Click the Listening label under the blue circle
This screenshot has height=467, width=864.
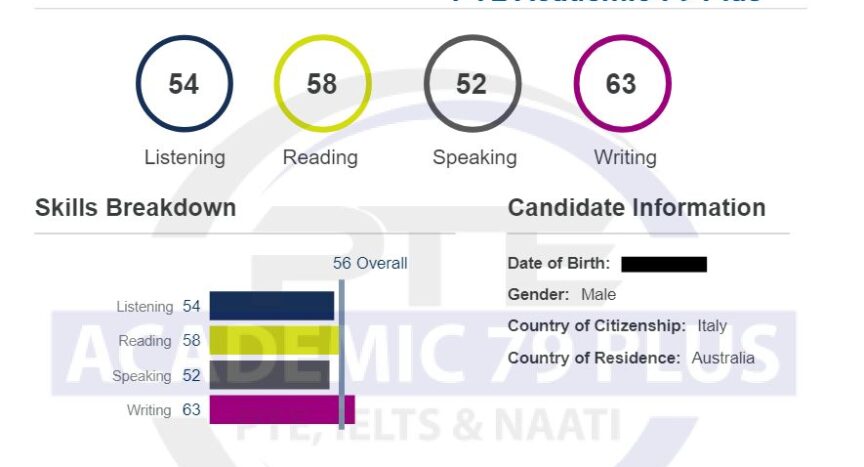(185, 158)
